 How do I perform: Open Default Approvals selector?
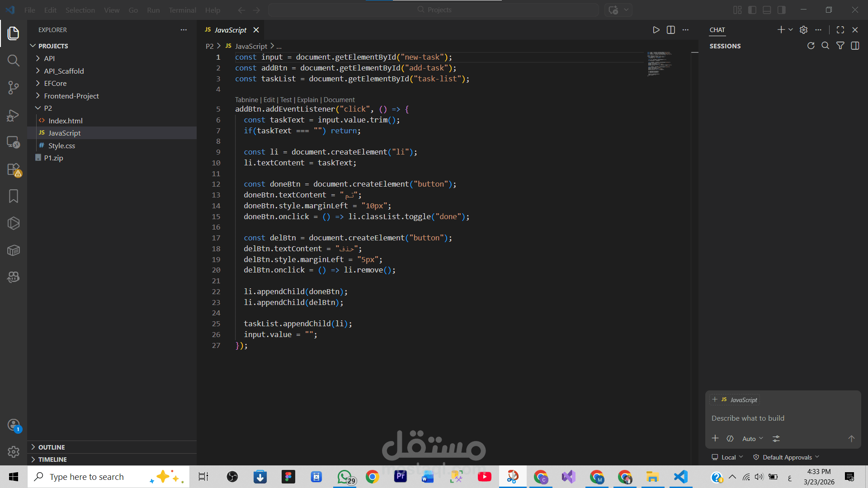pos(787,457)
